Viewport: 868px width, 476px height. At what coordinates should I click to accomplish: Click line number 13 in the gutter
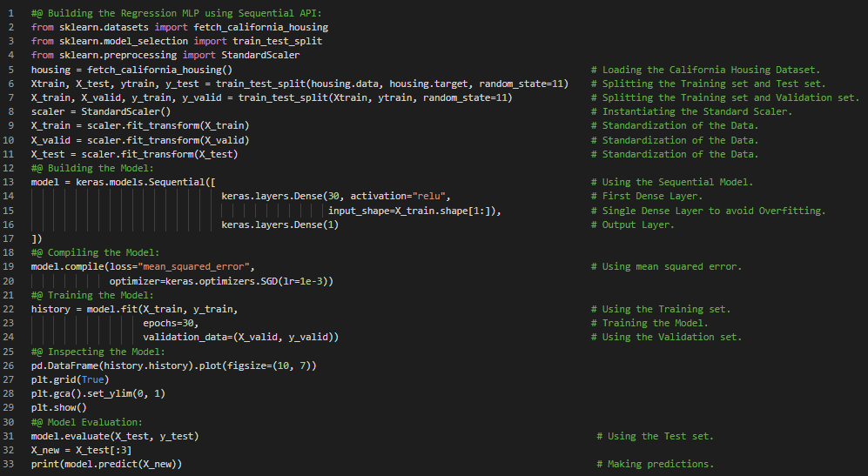9,182
